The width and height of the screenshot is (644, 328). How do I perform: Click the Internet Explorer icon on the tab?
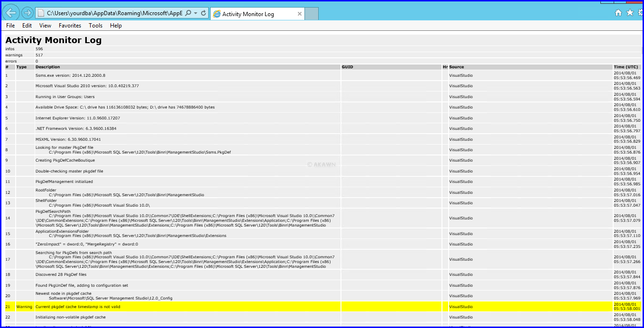click(216, 14)
